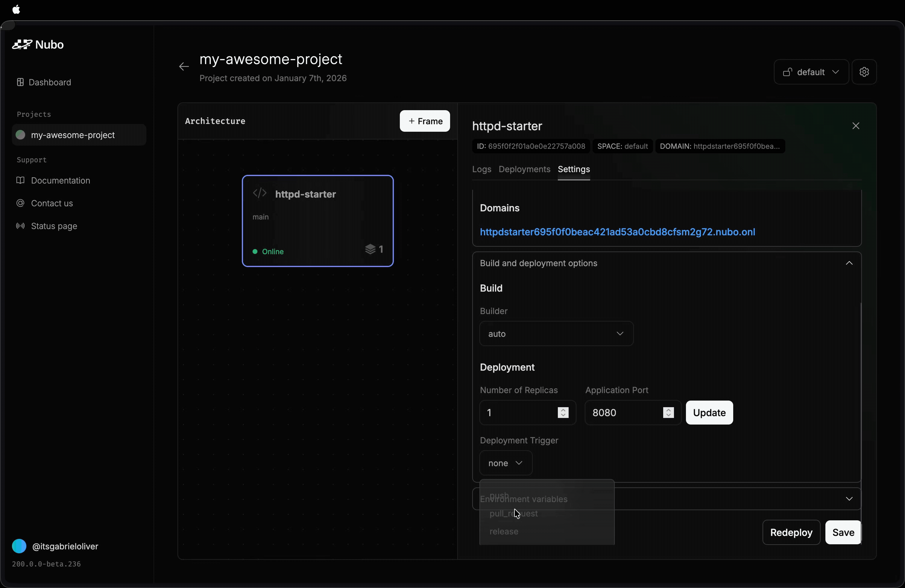Image resolution: width=905 pixels, height=588 pixels.
Task: Open the Documentation book icon
Action: (21, 180)
